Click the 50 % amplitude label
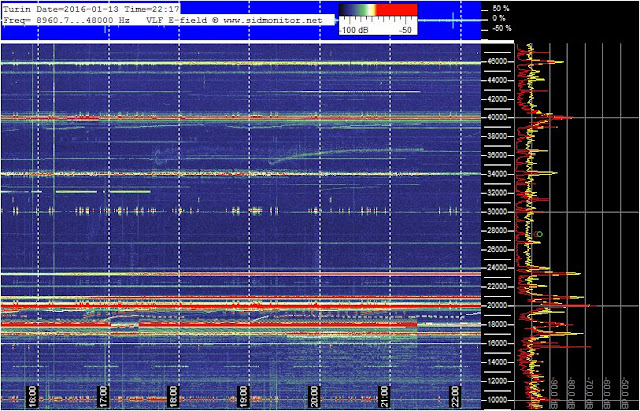Screen dimensions: 640x411 [x=502, y=8]
